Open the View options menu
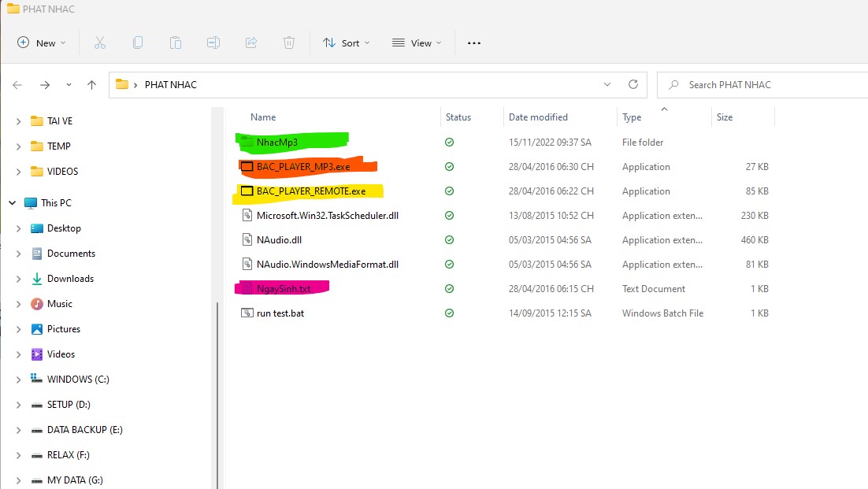The height and width of the screenshot is (489, 868). (417, 43)
